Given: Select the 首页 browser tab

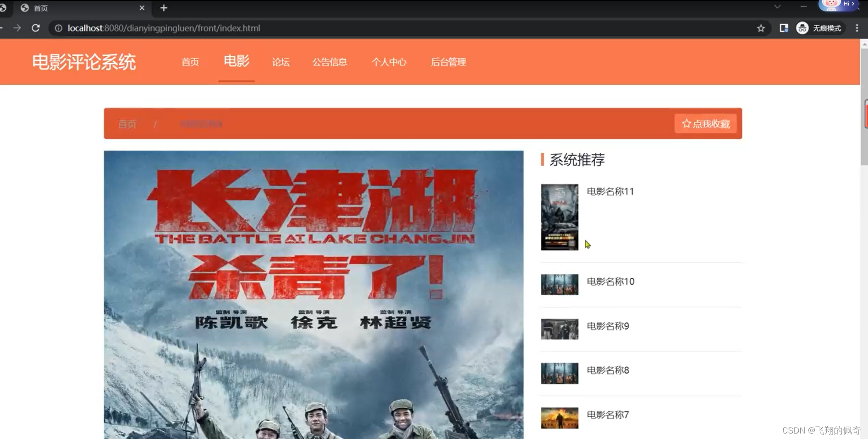Looking at the screenshot, I should coord(82,8).
